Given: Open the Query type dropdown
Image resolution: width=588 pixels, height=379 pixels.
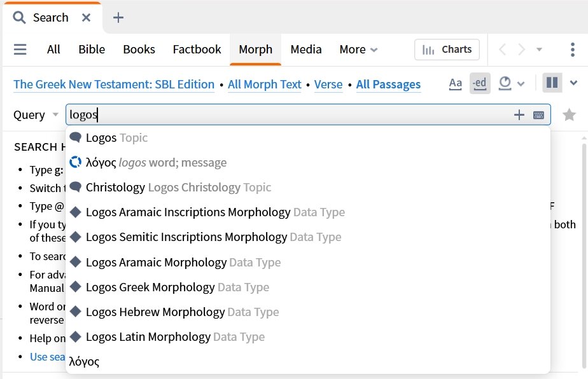Looking at the screenshot, I should pyautogui.click(x=36, y=114).
